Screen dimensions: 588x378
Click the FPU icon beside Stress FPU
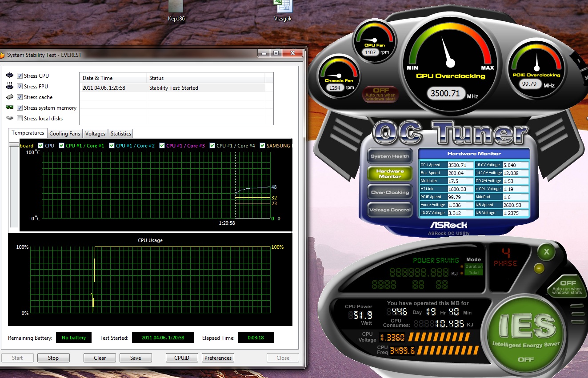[10, 87]
